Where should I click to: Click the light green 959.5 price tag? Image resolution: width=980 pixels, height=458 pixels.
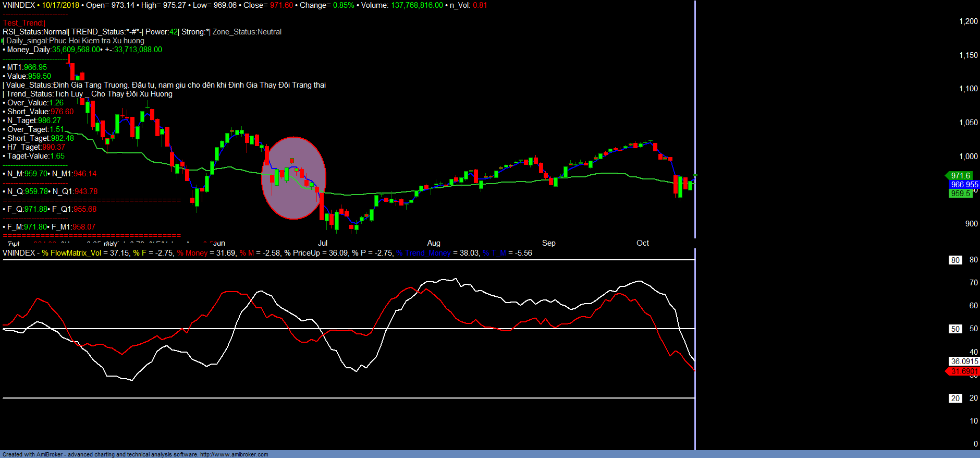point(960,194)
